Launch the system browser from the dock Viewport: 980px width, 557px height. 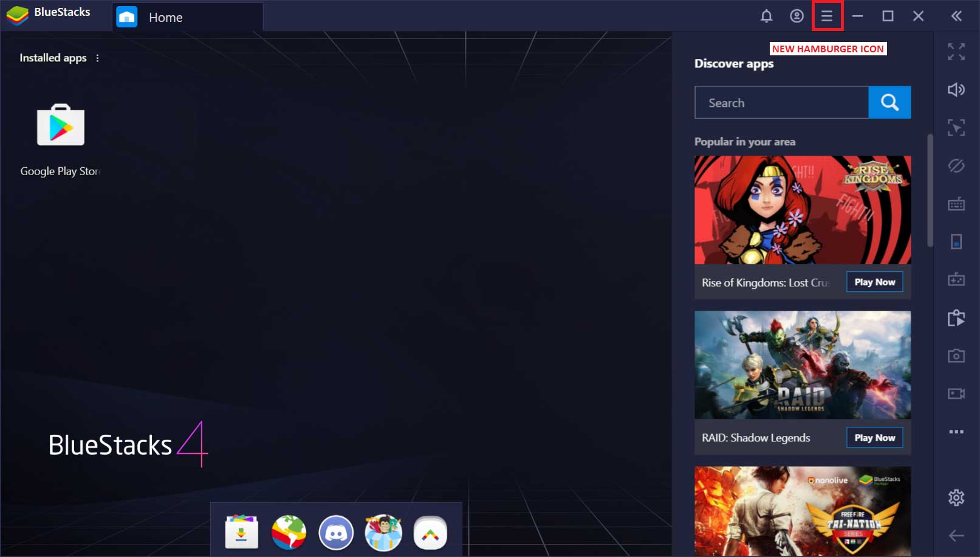click(x=289, y=532)
